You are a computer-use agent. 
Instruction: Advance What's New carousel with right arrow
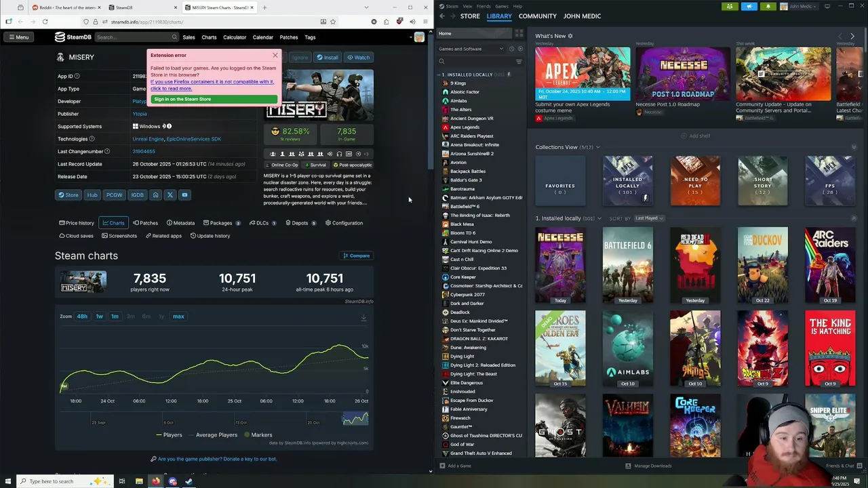852,36
